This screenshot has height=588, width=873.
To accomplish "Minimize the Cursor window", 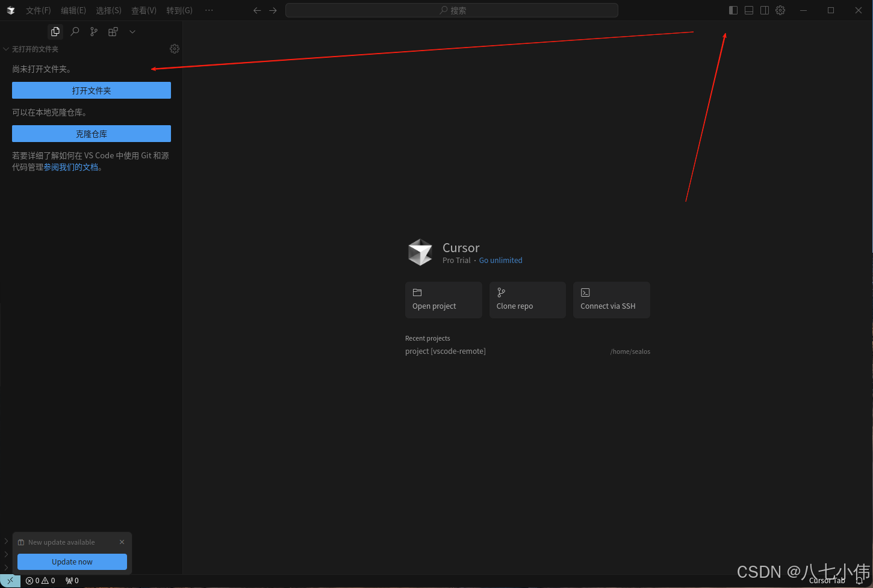I will pos(803,10).
